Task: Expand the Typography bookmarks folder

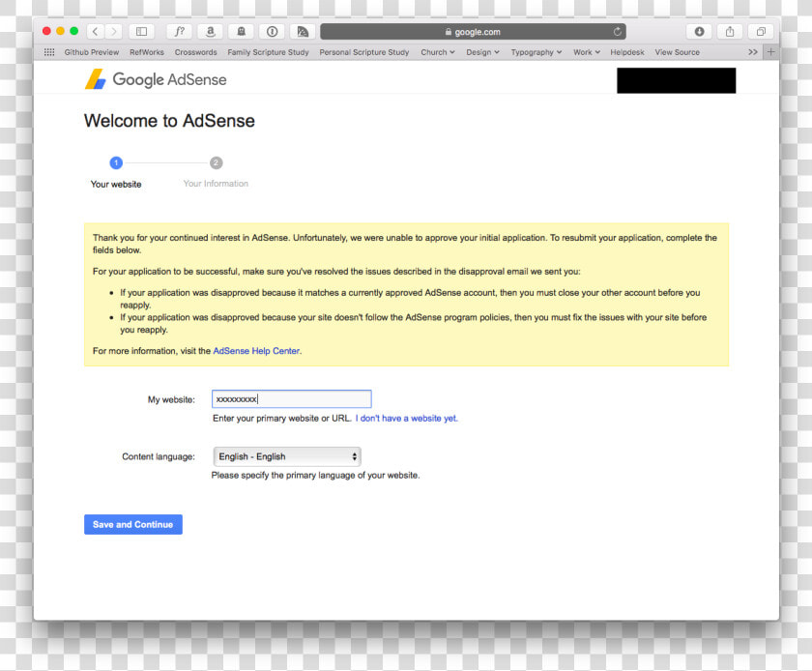Action: [536, 52]
